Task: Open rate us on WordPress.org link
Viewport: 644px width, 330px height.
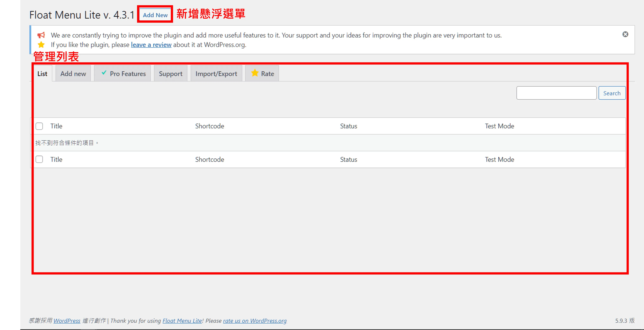Action: (x=255, y=320)
